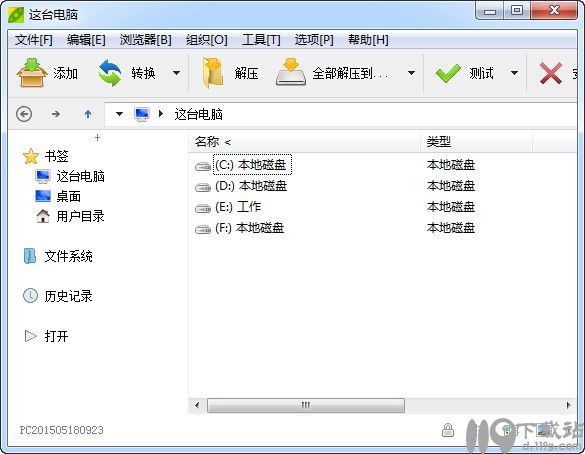Click the type cell of (E:) 工作
Screen dimensions: 585x454
click(451, 207)
